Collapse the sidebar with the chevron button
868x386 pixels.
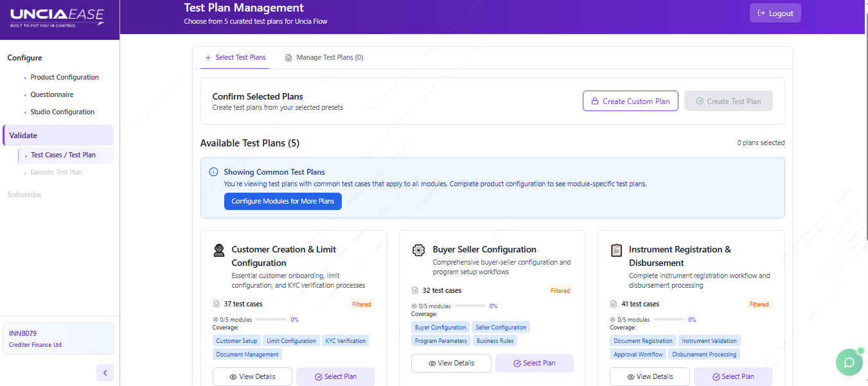(x=105, y=373)
